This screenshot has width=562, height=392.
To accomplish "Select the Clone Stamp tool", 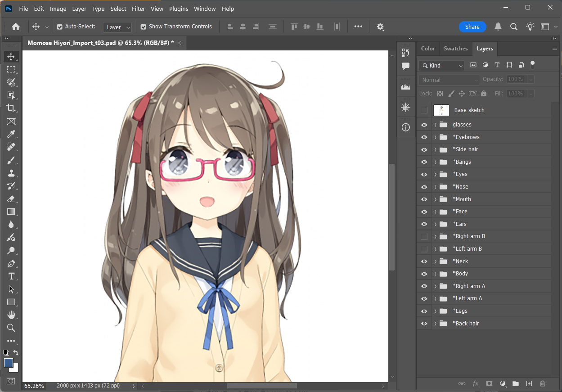I will point(11,173).
